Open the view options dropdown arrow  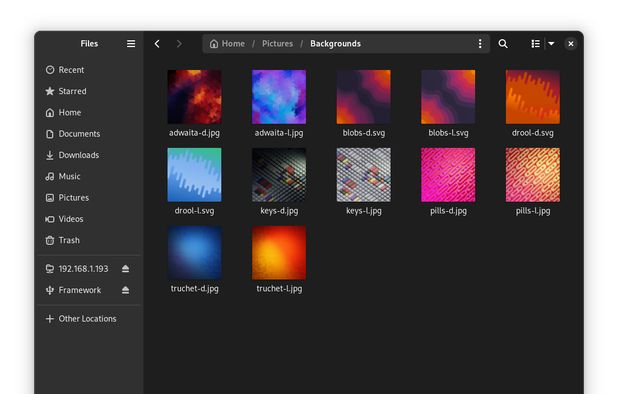(x=551, y=44)
